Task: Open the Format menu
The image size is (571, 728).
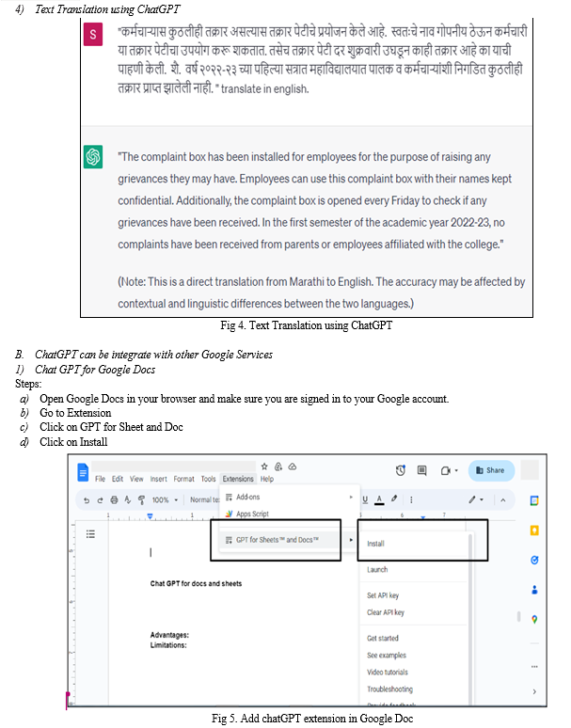Action: (183, 479)
